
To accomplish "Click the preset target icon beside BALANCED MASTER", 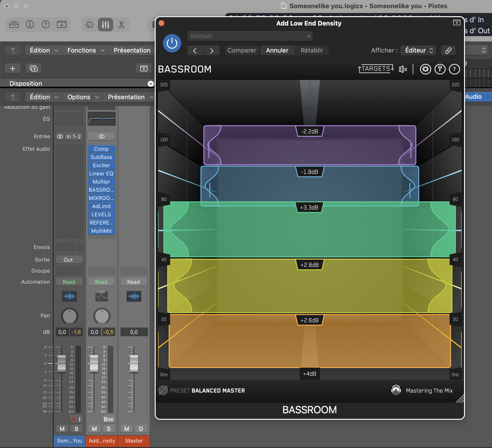I will [163, 390].
